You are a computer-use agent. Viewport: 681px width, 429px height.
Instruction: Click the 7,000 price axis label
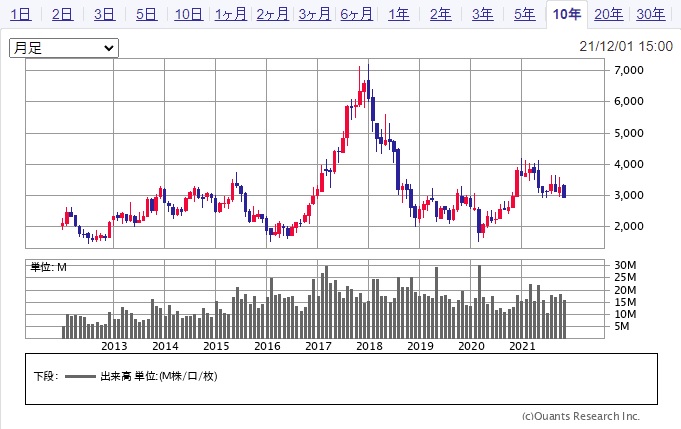point(628,70)
